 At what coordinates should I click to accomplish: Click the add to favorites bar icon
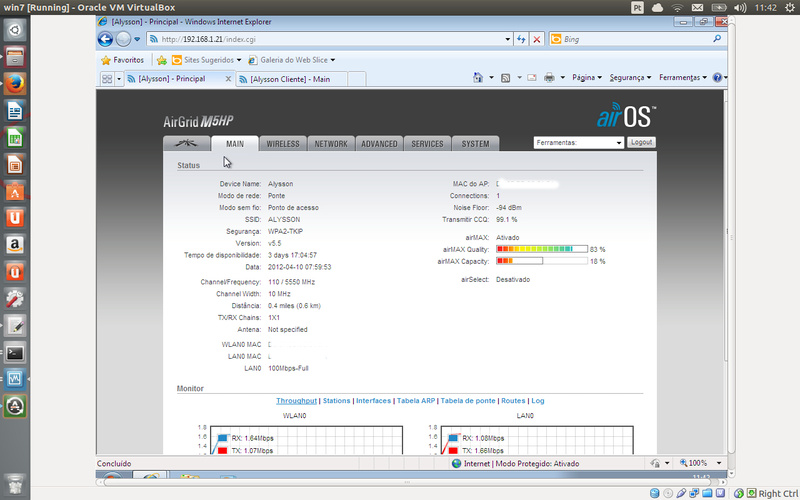click(x=162, y=60)
